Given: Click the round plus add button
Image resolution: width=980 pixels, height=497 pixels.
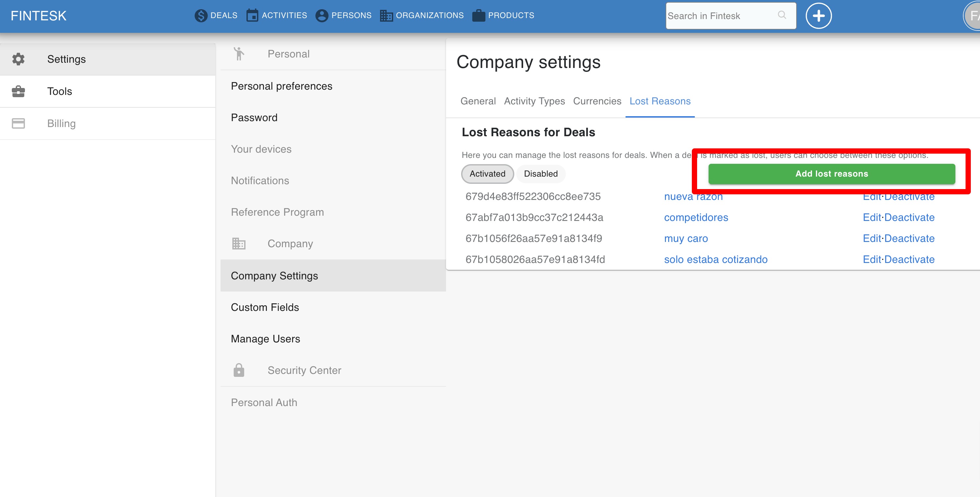Looking at the screenshot, I should [x=818, y=16].
